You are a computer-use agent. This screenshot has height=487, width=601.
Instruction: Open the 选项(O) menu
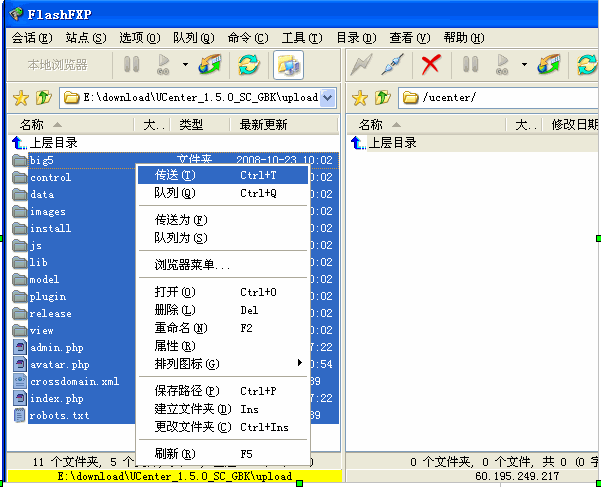pyautogui.click(x=140, y=38)
